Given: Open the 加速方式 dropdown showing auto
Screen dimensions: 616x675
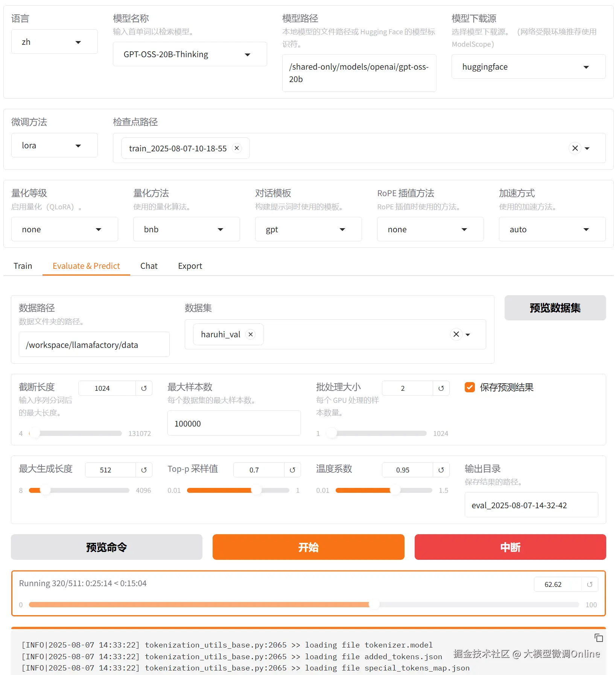Looking at the screenshot, I should pyautogui.click(x=552, y=229).
